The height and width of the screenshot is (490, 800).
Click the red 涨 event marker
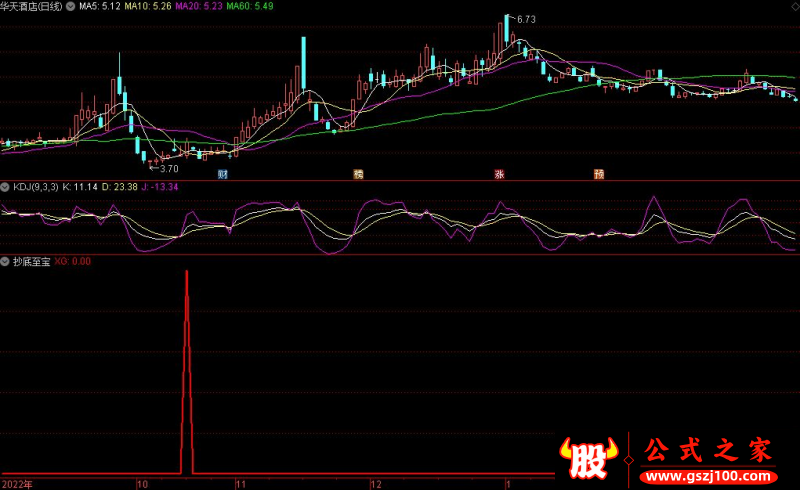tap(497, 174)
